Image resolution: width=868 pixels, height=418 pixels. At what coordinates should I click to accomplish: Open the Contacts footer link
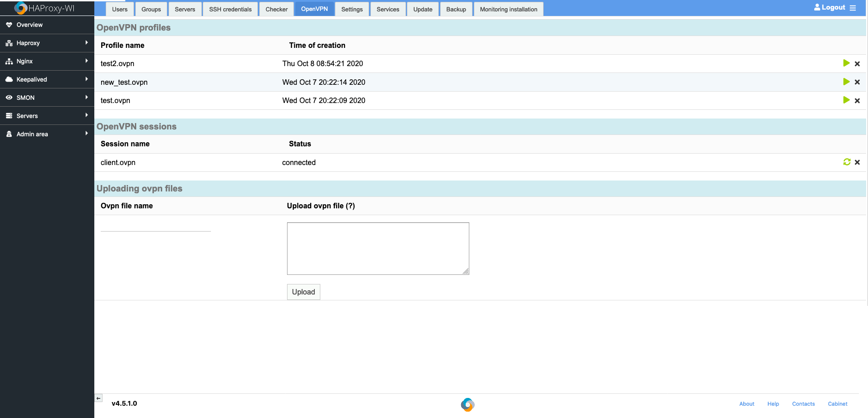[x=803, y=404]
